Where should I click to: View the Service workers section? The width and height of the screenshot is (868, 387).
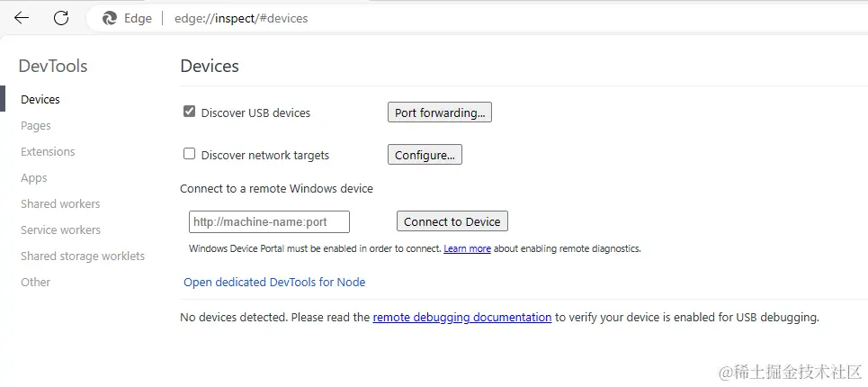tap(60, 230)
